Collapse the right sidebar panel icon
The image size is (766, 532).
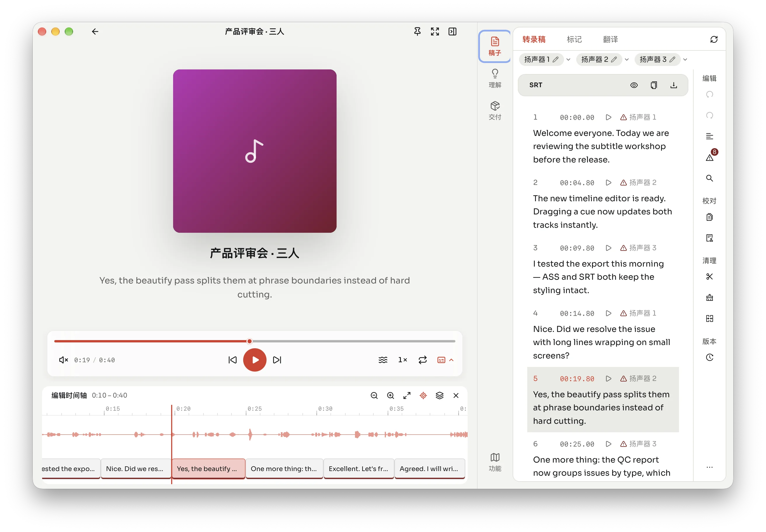[452, 32]
